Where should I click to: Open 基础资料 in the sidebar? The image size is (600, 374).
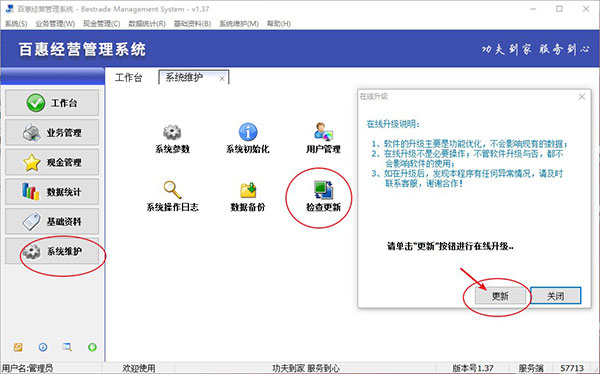[x=52, y=221]
